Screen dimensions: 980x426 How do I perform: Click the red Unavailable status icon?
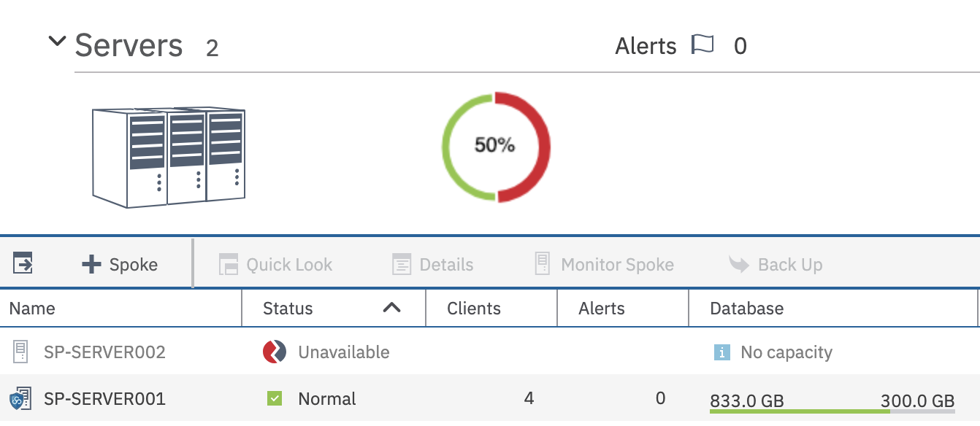(x=275, y=352)
